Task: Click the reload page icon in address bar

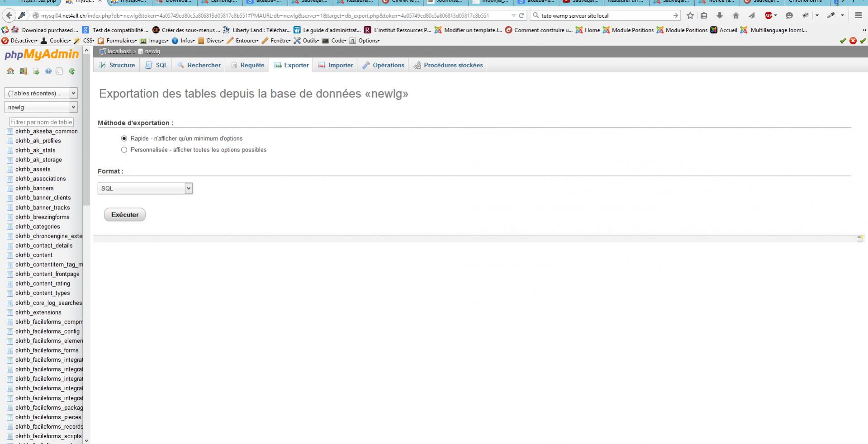Action: tap(522, 15)
